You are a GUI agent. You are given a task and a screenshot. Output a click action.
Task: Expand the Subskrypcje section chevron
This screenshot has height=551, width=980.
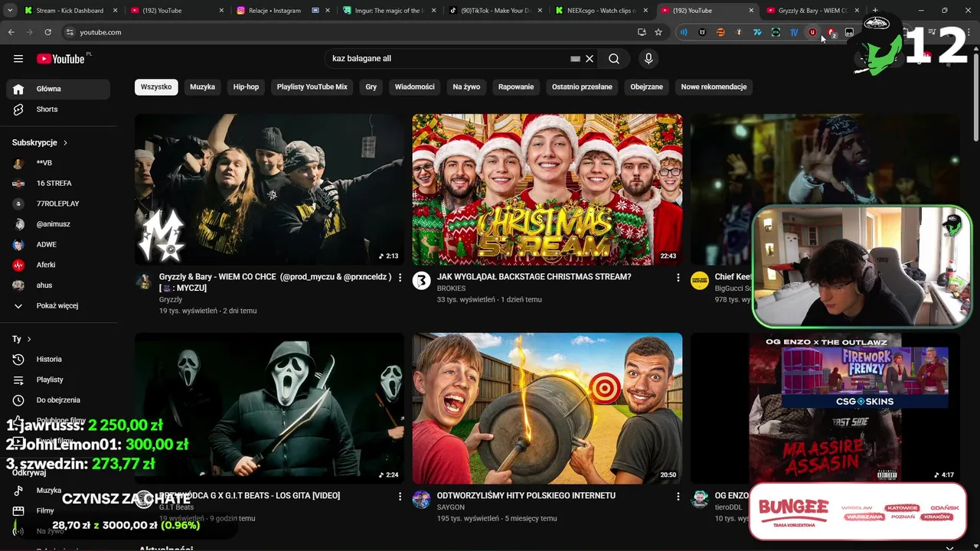(x=65, y=143)
